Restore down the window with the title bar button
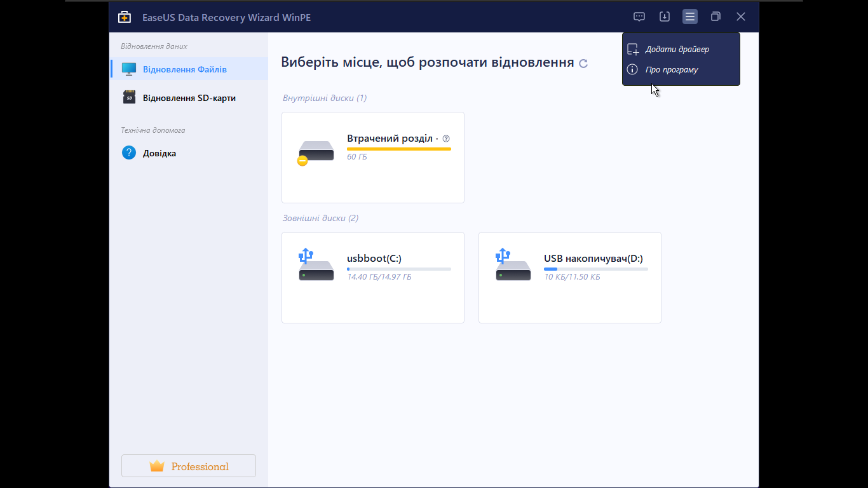This screenshot has width=868, height=488. click(715, 17)
